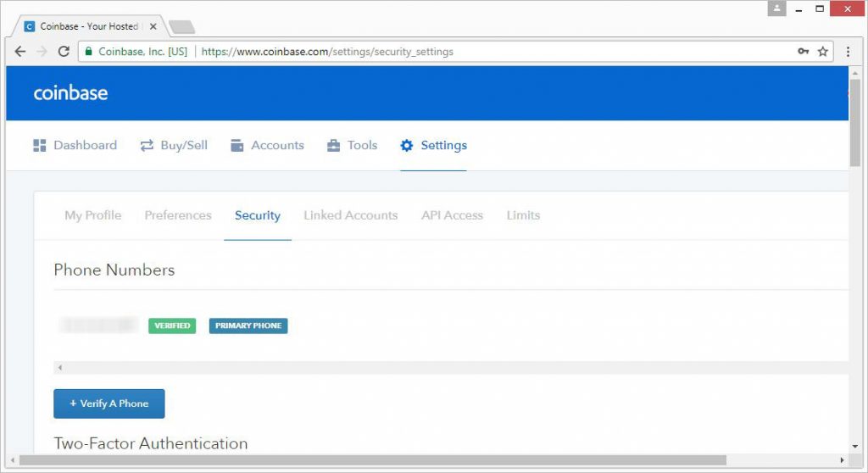
Task: Open the My Profile tab
Action: [x=93, y=215]
